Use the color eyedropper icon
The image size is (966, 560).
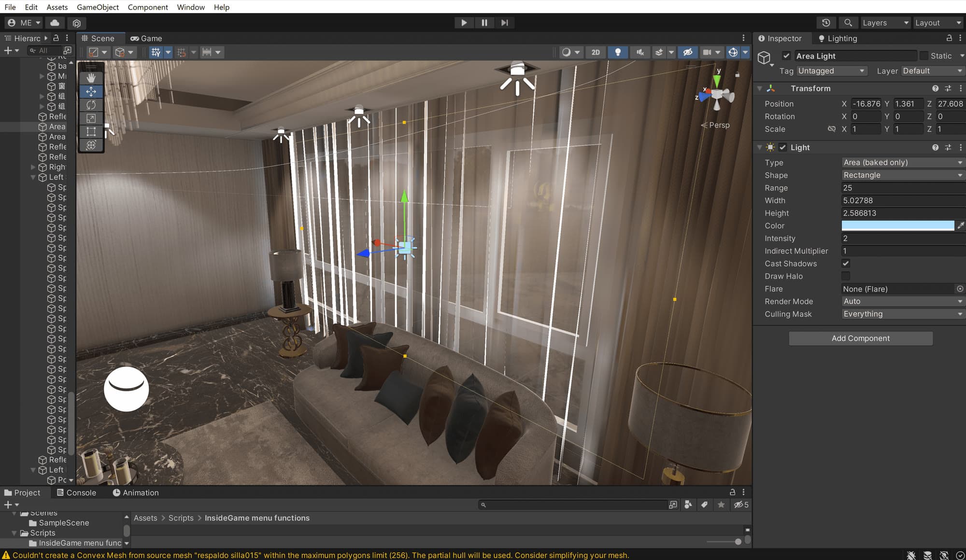960,225
